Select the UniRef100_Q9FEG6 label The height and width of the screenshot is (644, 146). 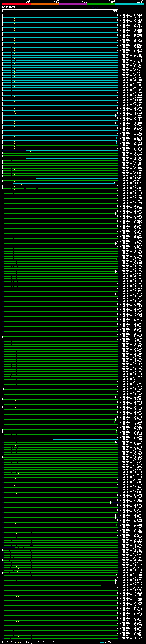(131, 40)
